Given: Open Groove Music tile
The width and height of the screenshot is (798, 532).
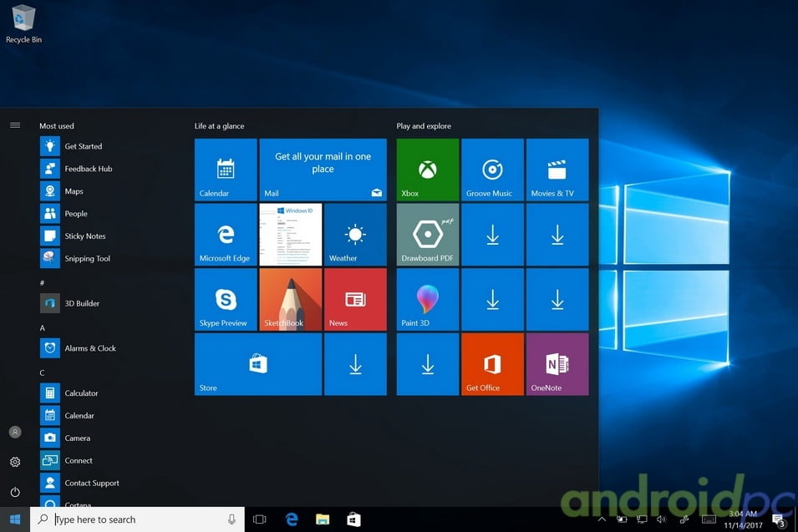Looking at the screenshot, I should (x=492, y=170).
